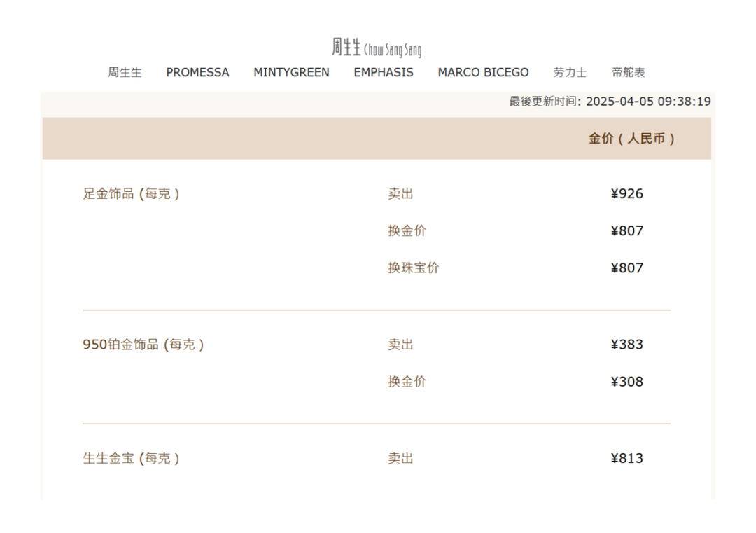756x533 pixels.
Task: Click the 换珠宝价 label
Action: (x=414, y=268)
